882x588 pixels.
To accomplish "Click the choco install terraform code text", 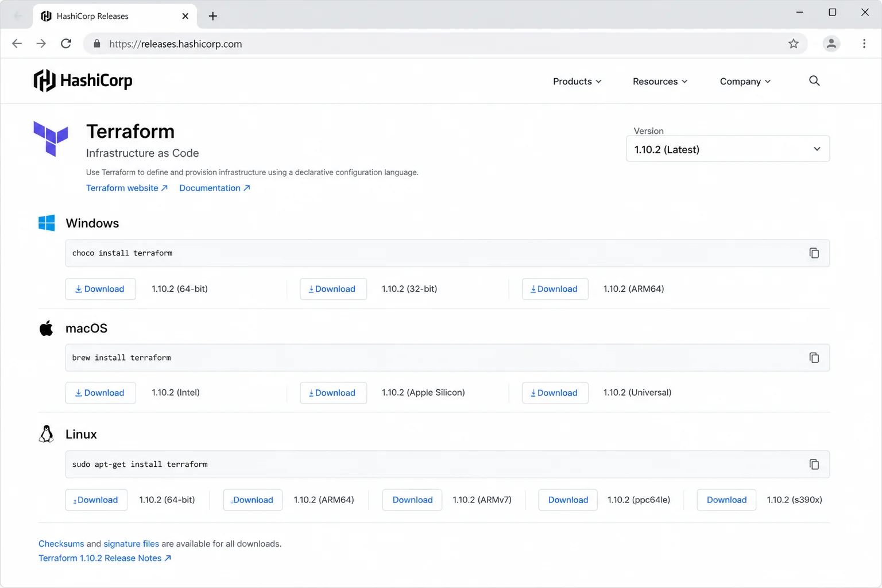I will pyautogui.click(x=122, y=253).
